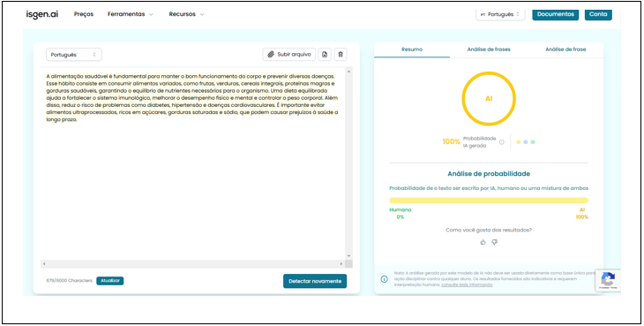Viewport: 644px width, 326px height.
Task: Click the Análise de probabilidade heading
Action: (489, 174)
